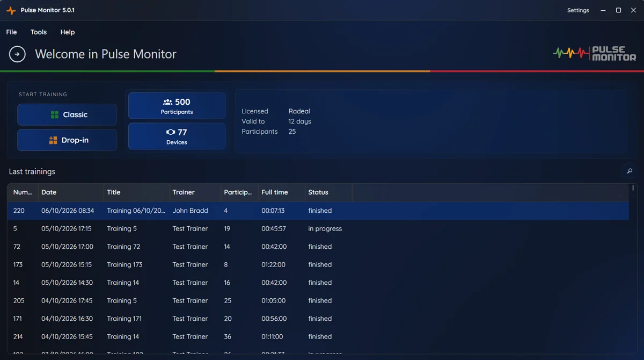
Task: Sort by the Title column header
Action: pos(136,192)
